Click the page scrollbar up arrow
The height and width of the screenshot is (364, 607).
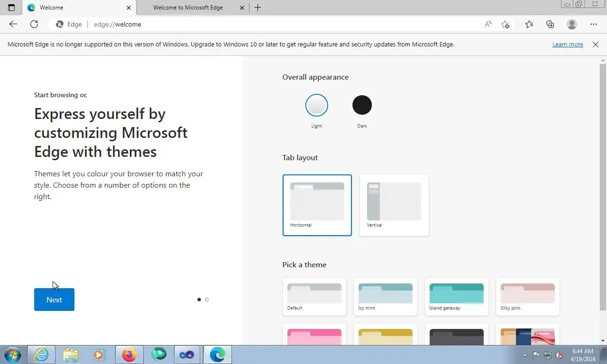point(603,60)
